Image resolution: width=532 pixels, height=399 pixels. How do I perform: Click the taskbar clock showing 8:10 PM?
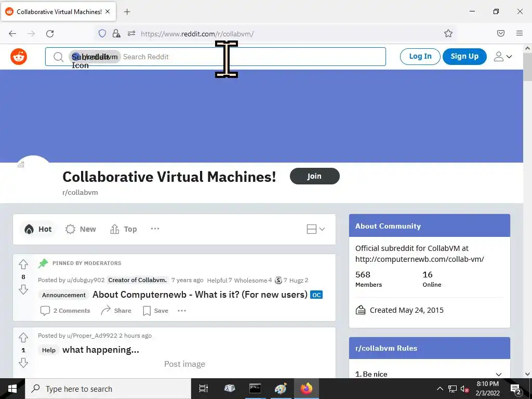tap(487, 389)
